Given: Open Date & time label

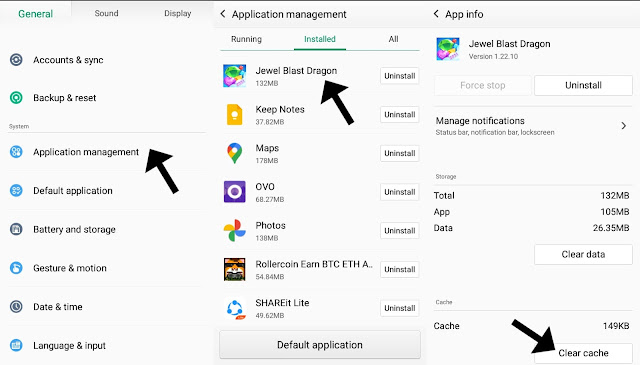Looking at the screenshot, I should 58,307.
